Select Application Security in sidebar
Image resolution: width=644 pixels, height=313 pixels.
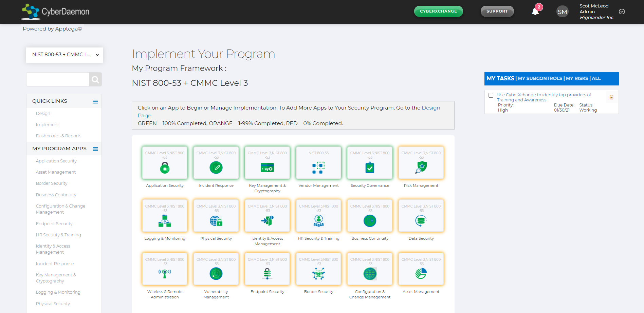[x=56, y=161]
